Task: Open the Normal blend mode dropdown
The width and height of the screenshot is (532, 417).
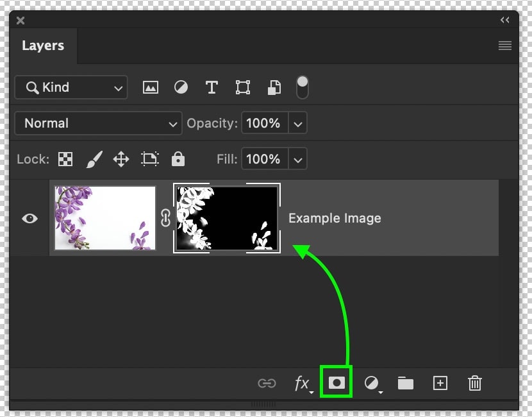Action: 98,123
